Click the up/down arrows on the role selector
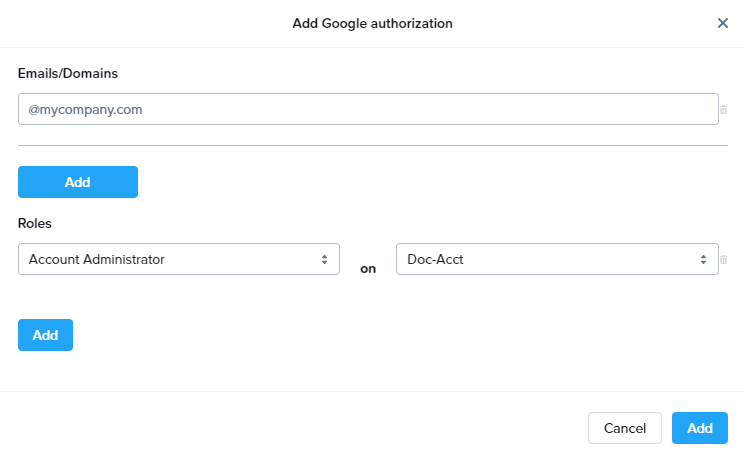The height and width of the screenshot is (460, 744). tap(324, 259)
